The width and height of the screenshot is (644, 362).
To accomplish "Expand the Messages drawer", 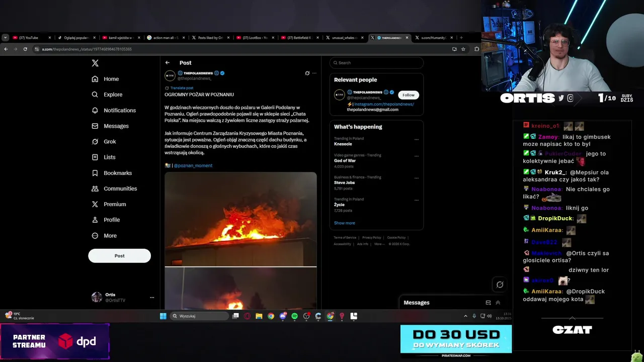I will tap(498, 303).
